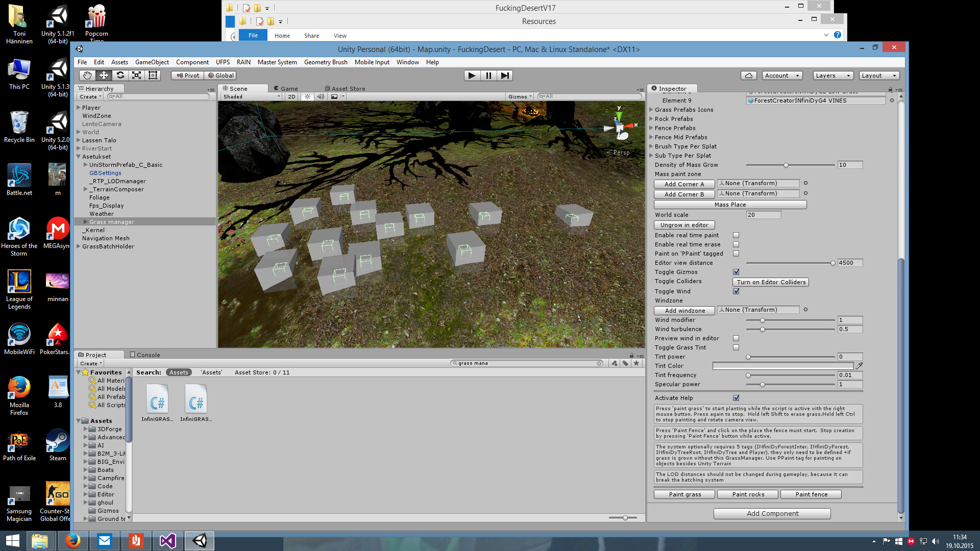This screenshot has width=980, height=551.
Task: Select the Scale tool
Action: [x=137, y=75]
